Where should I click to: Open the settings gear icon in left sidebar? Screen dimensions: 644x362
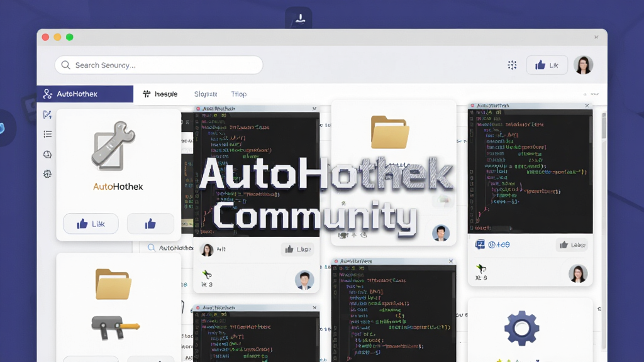47,174
